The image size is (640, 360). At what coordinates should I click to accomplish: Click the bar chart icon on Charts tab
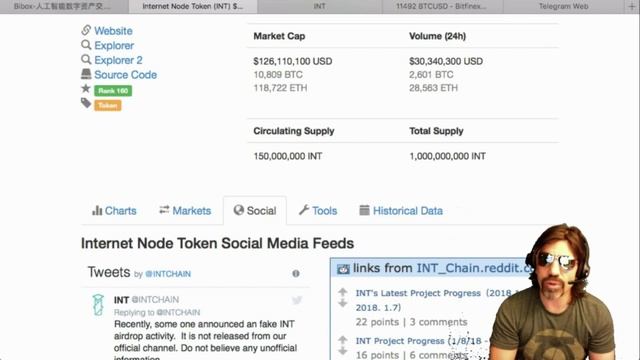(x=97, y=210)
